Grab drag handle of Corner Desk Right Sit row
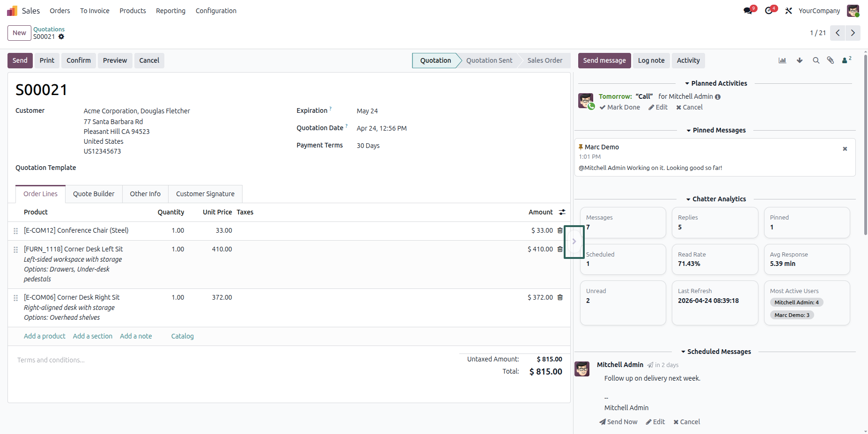 15,298
